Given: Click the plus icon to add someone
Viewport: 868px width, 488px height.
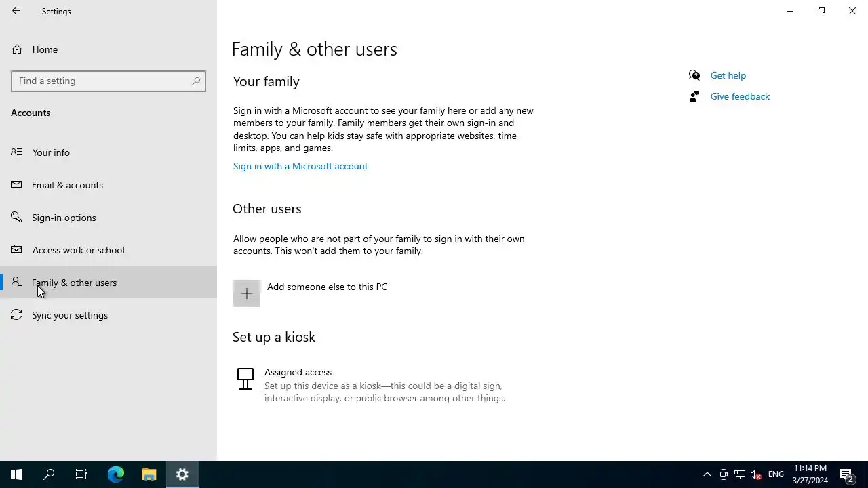Looking at the screenshot, I should 247,293.
